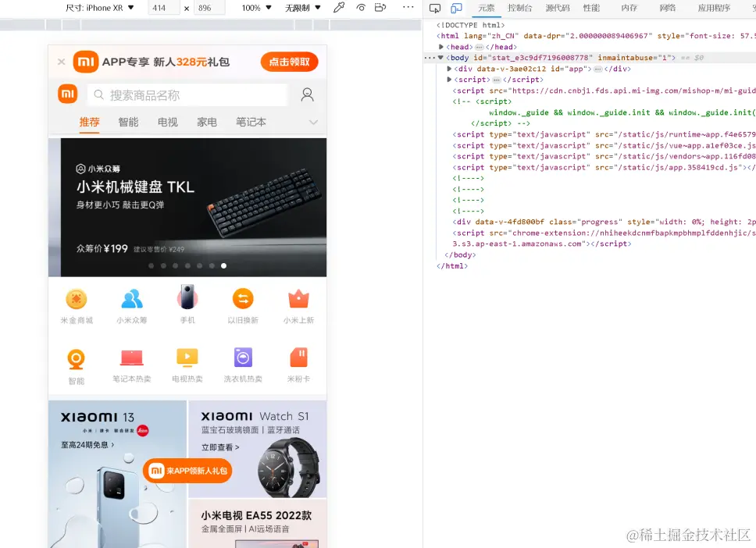Click the Mi logo beside search bar
Viewport: 756px width, 548px height.
pyautogui.click(x=68, y=94)
